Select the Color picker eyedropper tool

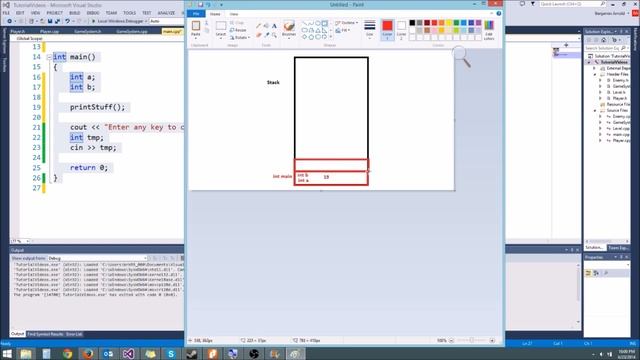pos(267,36)
